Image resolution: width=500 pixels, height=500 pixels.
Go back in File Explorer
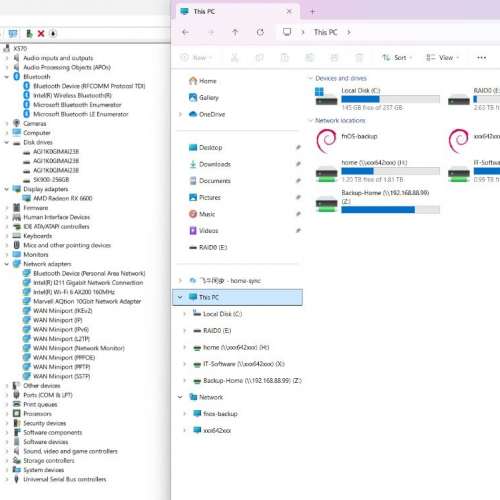click(186, 32)
